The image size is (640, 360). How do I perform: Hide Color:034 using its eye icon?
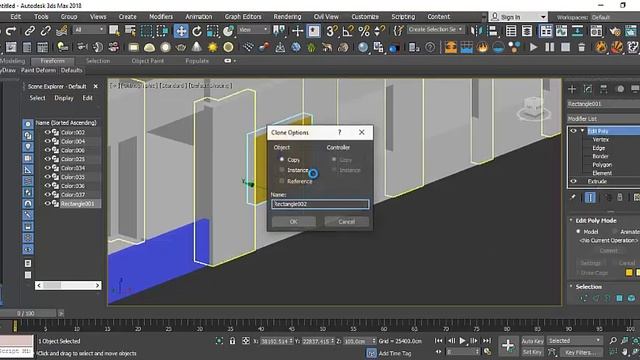[x=47, y=168]
